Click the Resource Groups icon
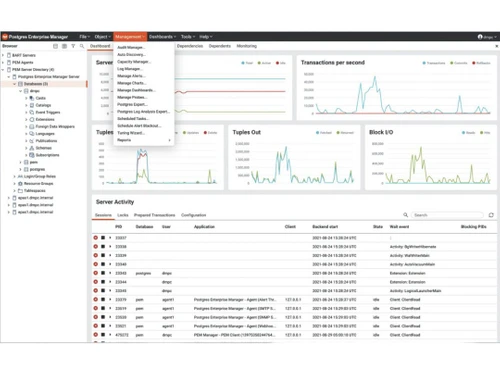Screen dimensions: 500x375 pyautogui.click(x=20, y=183)
